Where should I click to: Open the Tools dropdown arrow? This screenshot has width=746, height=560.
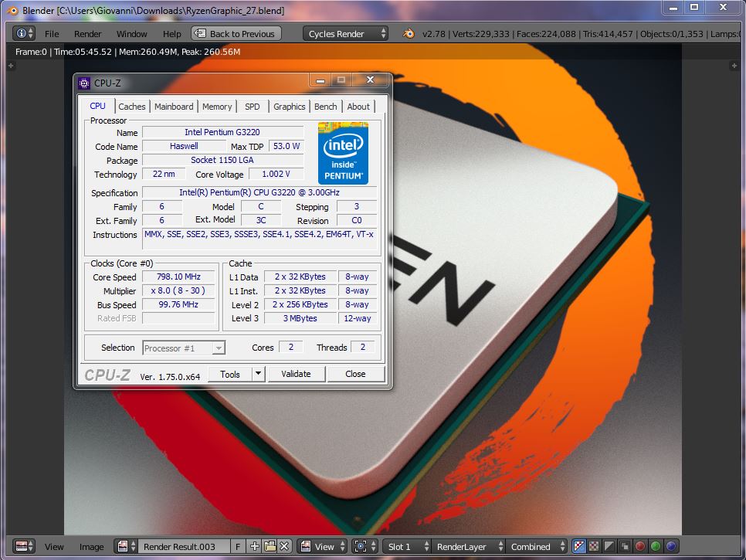pyautogui.click(x=258, y=374)
